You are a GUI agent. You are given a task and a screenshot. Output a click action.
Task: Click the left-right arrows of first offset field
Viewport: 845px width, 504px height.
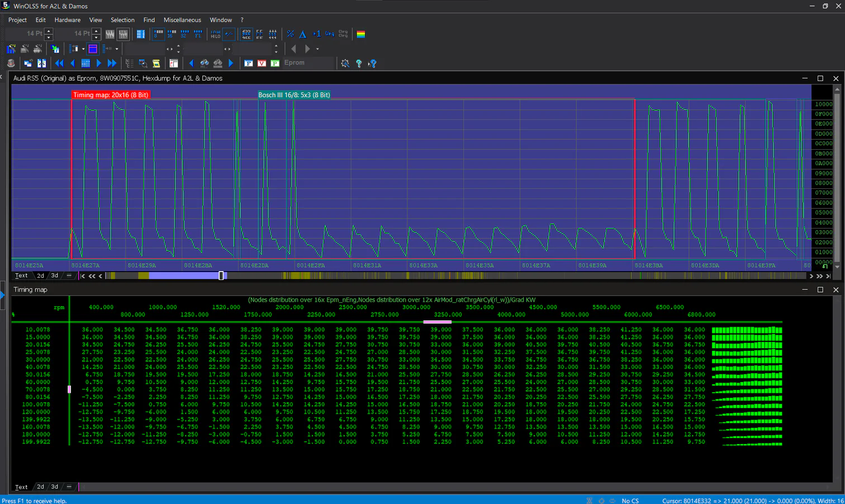pyautogui.click(x=169, y=49)
